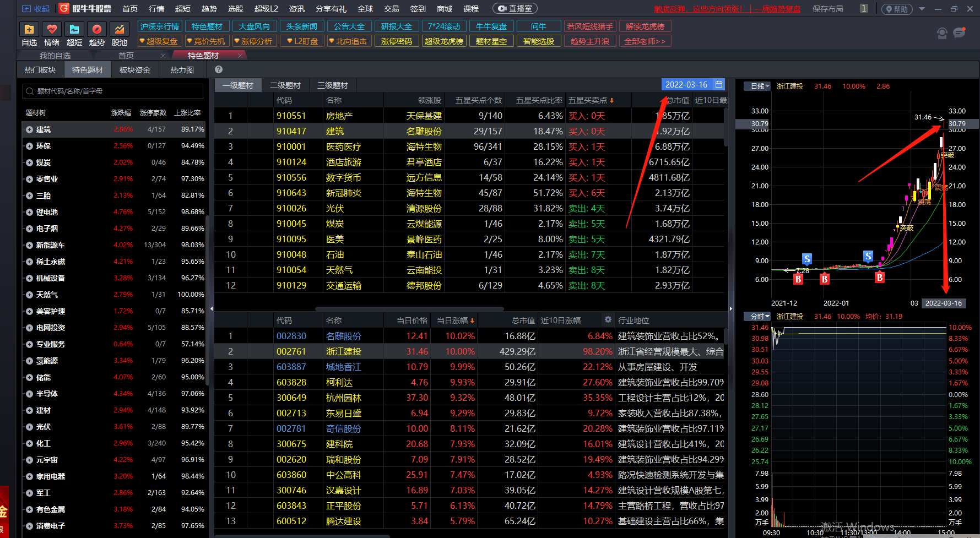Click the 直播室 button
This screenshot has width=980, height=538.
click(515, 8)
